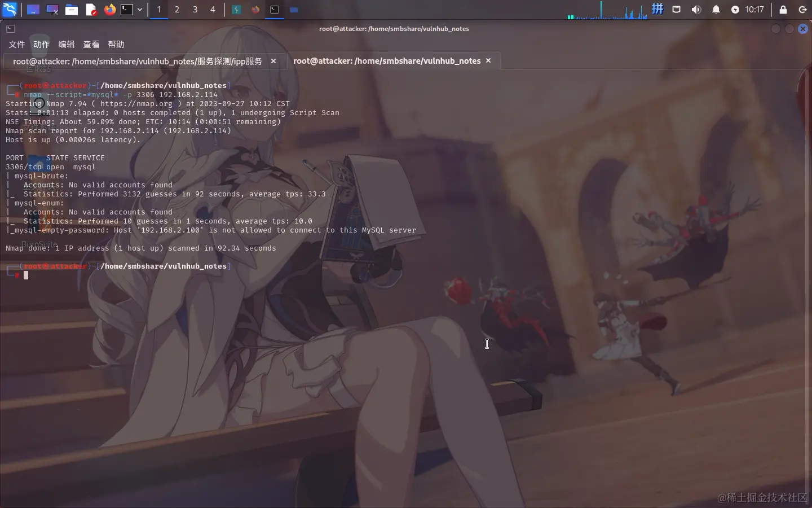
Task: Launch the text editor from the panel
Action: (91, 10)
